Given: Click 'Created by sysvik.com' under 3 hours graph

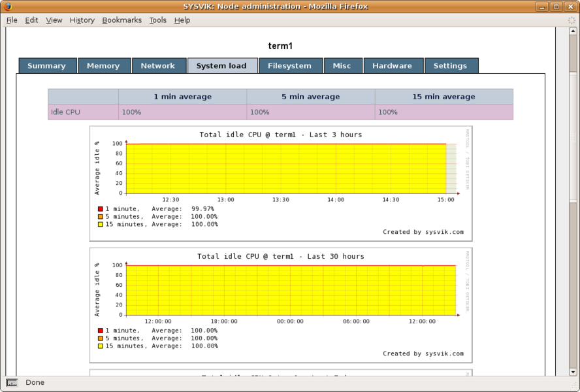Looking at the screenshot, I should [x=423, y=232].
